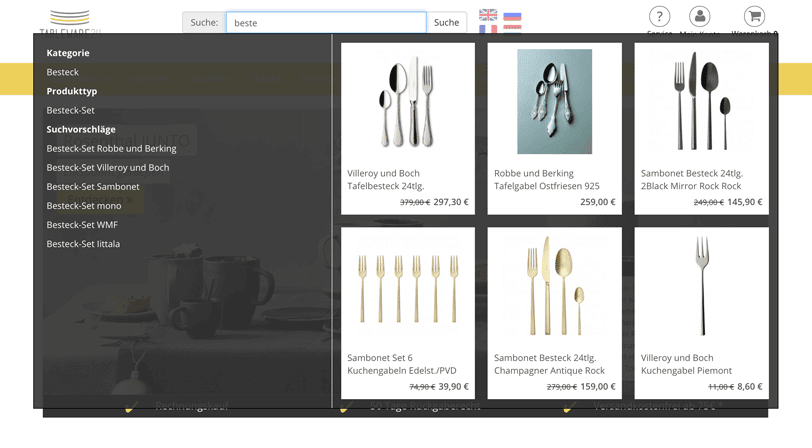Click title 'Robbe und Berking Tafelgabel Ostfriesen 925'
This screenshot has height=448, width=812.
(x=546, y=180)
